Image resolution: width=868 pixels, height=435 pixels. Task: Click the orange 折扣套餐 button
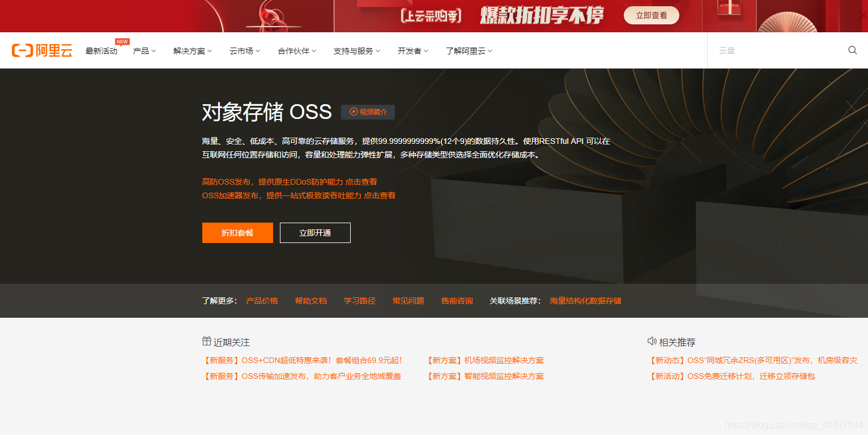click(x=237, y=233)
